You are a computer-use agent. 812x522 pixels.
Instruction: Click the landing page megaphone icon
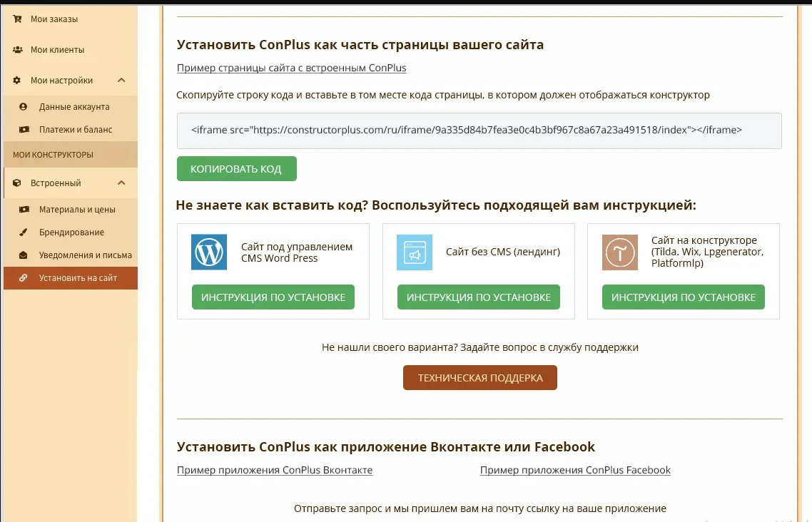(x=415, y=252)
